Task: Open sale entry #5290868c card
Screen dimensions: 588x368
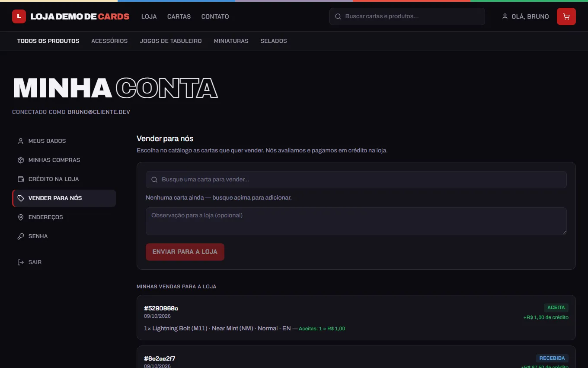Action: pyautogui.click(x=356, y=318)
